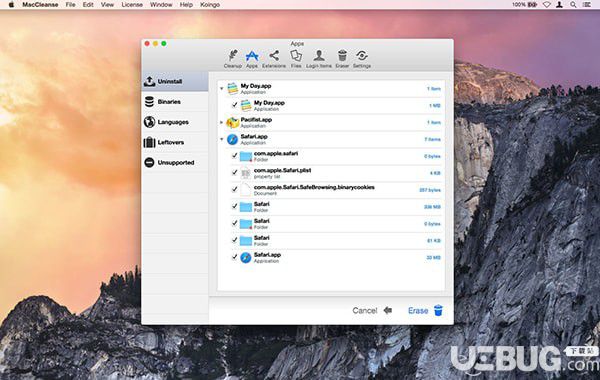The width and height of the screenshot is (600, 380).
Task: Expand the Pacifist.app group
Action: coord(222,122)
